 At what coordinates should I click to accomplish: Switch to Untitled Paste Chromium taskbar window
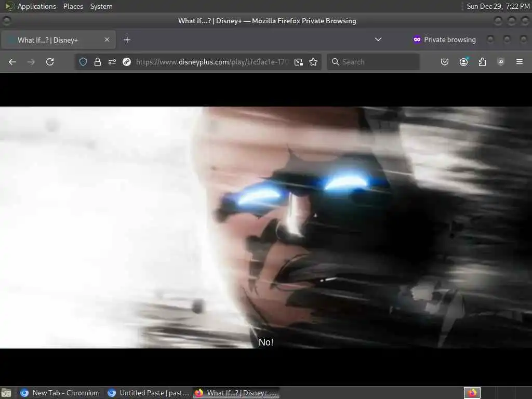149,393
